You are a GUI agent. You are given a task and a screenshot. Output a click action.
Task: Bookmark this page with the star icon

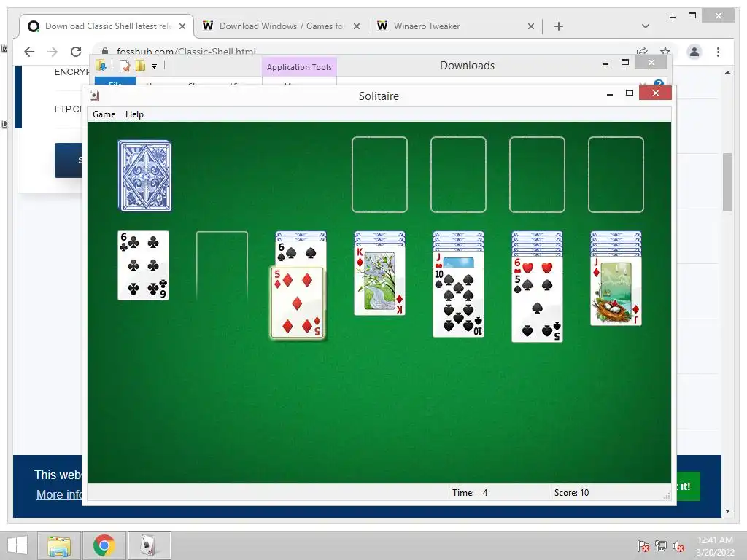click(665, 52)
